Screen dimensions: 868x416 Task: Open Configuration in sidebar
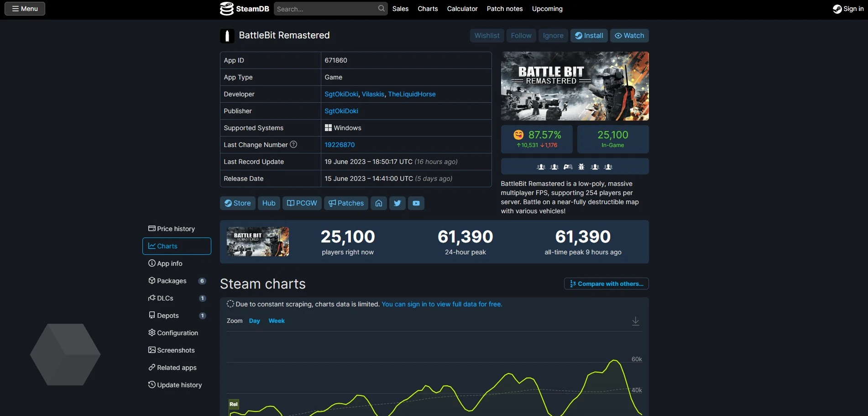pyautogui.click(x=176, y=333)
